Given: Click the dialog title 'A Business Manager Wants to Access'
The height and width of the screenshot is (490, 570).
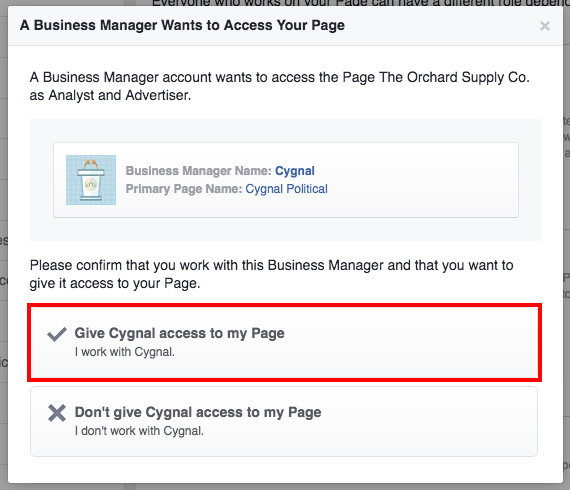Looking at the screenshot, I should [182, 25].
